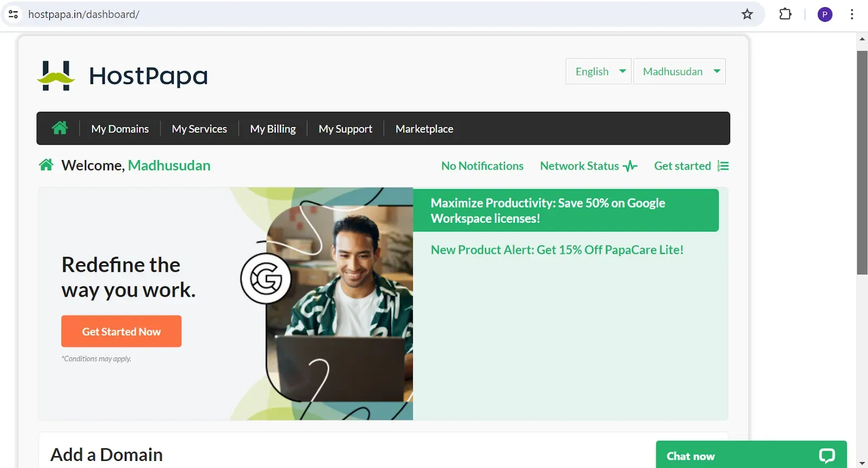The width and height of the screenshot is (868, 468).
Task: Expand the Madhusudan account dropdown
Action: tap(680, 72)
